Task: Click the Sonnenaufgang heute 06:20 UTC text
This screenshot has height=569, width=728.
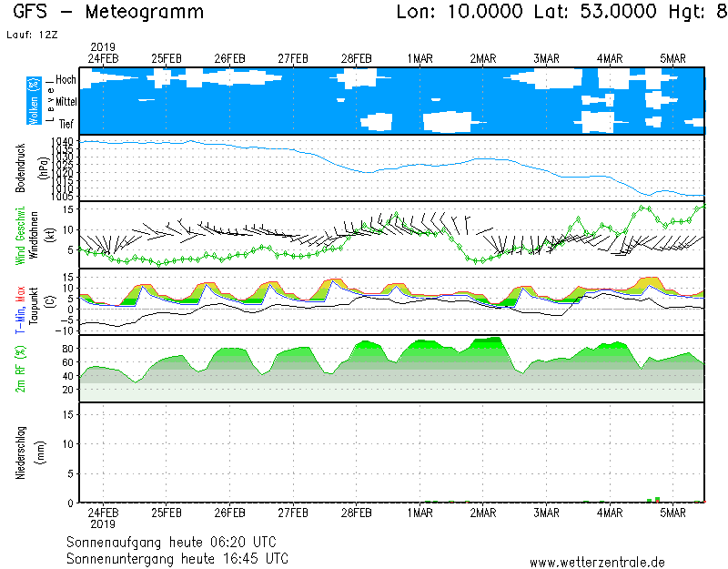Action: [177, 542]
